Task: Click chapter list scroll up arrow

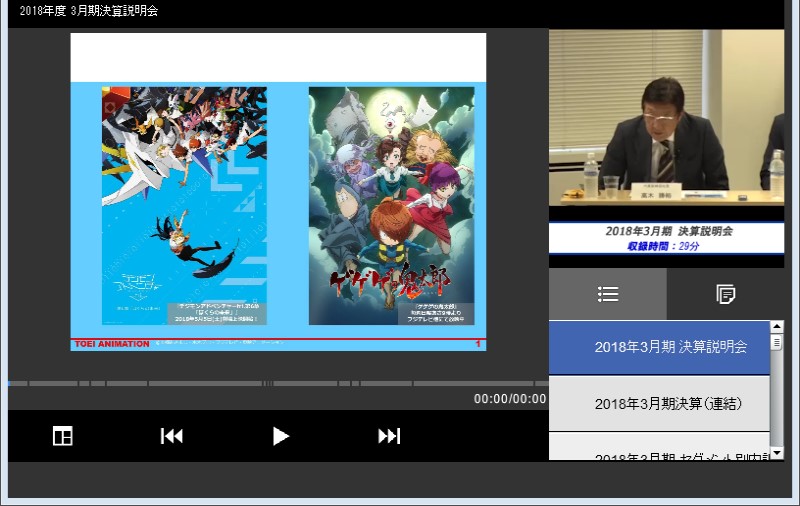Action: coord(777,327)
